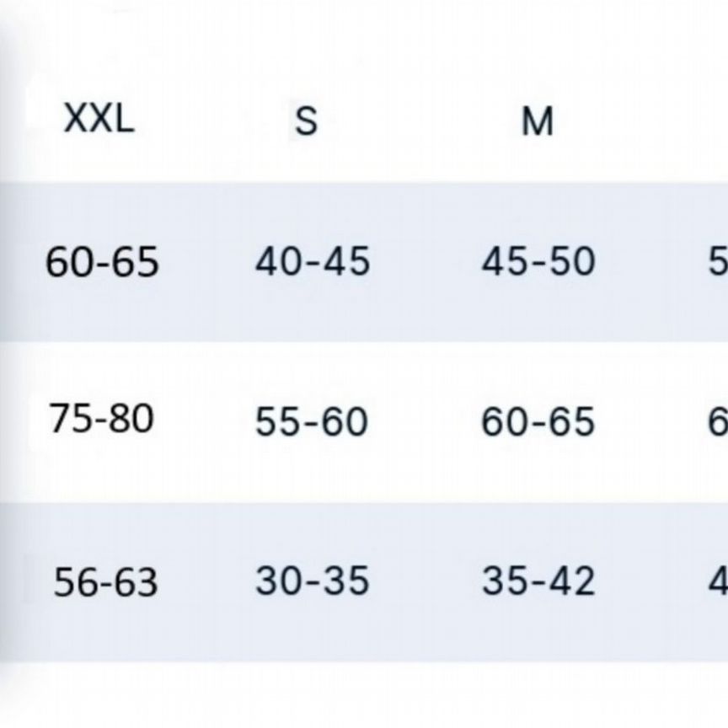Image resolution: width=728 pixels, height=728 pixels.
Task: Select the S size column header
Action: [x=306, y=122]
